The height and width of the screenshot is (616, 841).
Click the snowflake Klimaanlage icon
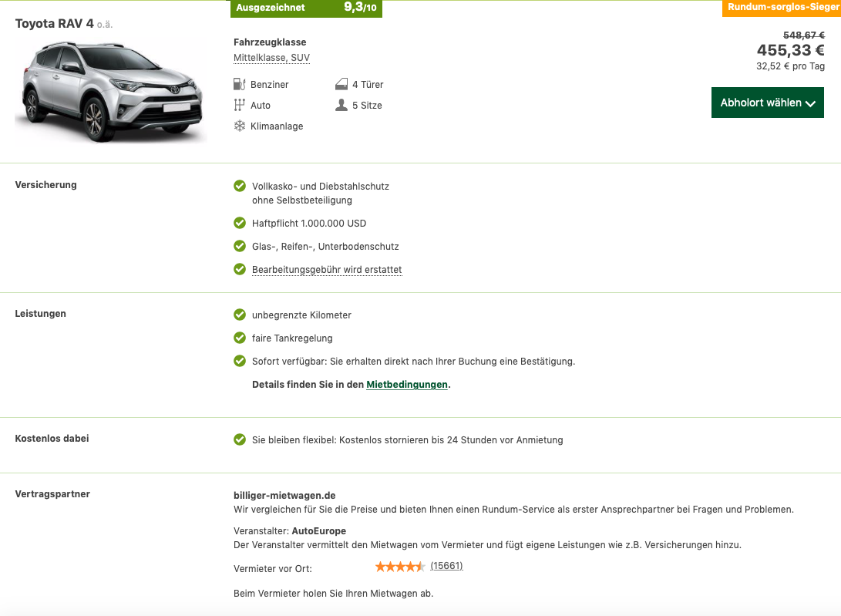(239, 126)
